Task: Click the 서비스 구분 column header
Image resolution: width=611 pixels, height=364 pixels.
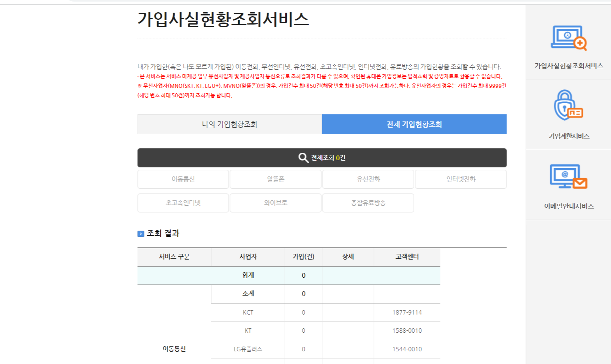Action: coord(174,257)
